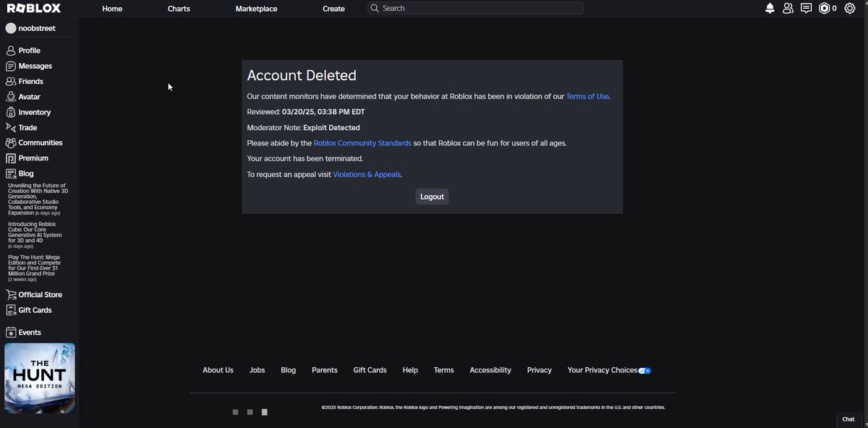
Task: Go to the Home tab
Action: pos(112,9)
